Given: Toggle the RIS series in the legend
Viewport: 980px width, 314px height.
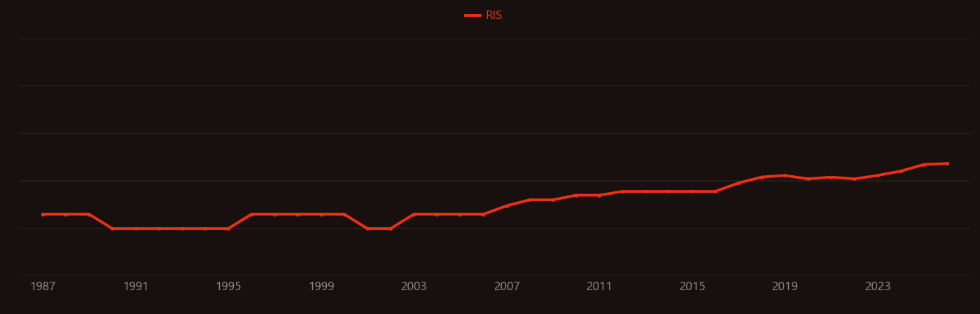Looking at the screenshot, I should (x=484, y=15).
